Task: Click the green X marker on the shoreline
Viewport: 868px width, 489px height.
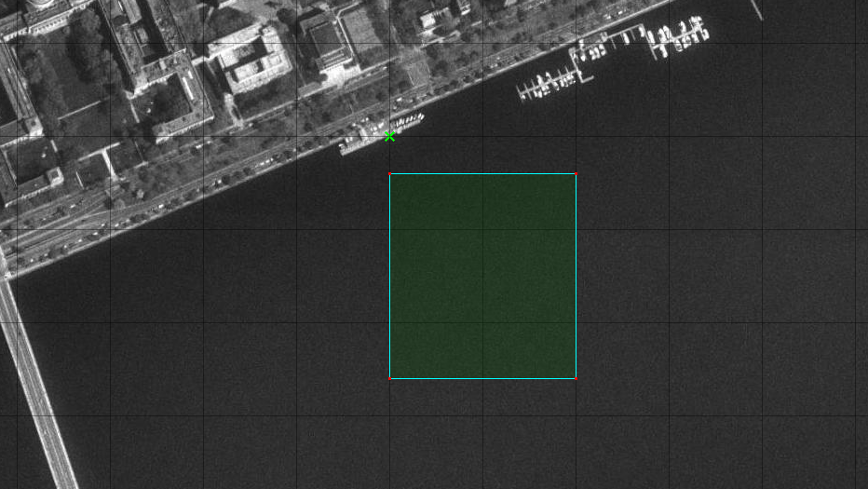Action: (389, 137)
